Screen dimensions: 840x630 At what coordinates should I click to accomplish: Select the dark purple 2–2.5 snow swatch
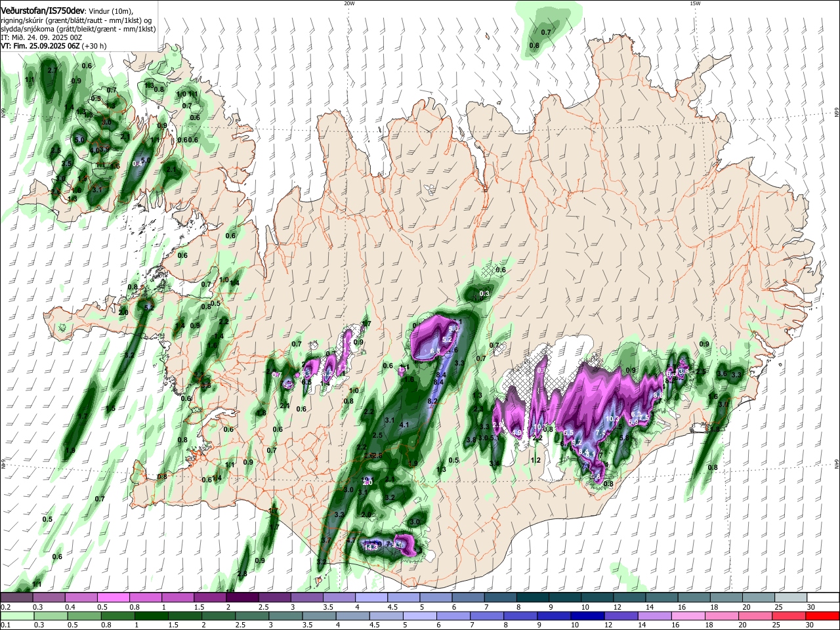tap(242, 597)
